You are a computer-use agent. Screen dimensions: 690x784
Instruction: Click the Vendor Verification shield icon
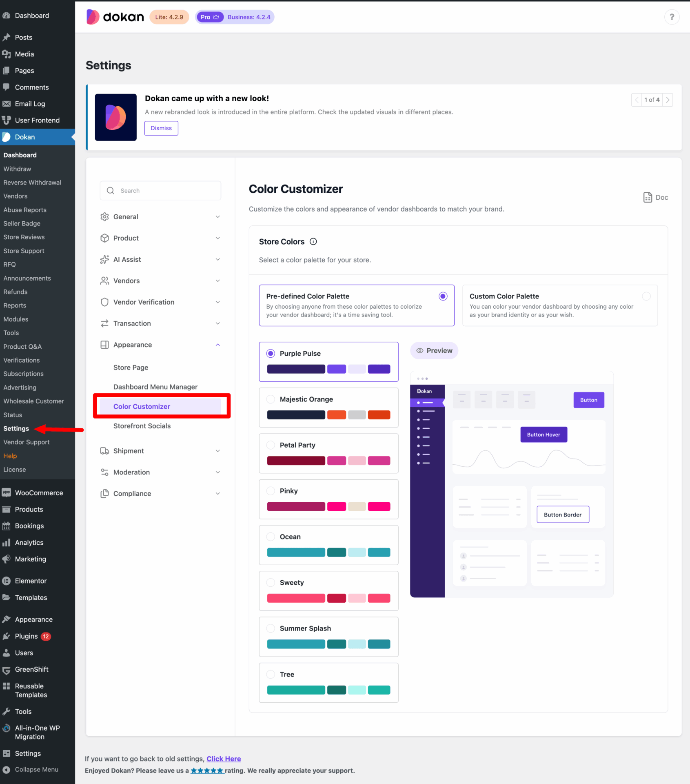tap(104, 302)
